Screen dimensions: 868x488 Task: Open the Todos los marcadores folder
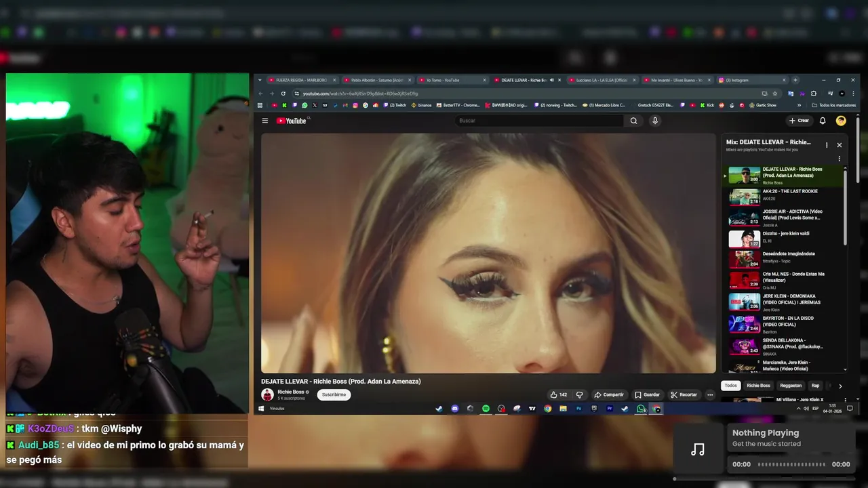(833, 105)
